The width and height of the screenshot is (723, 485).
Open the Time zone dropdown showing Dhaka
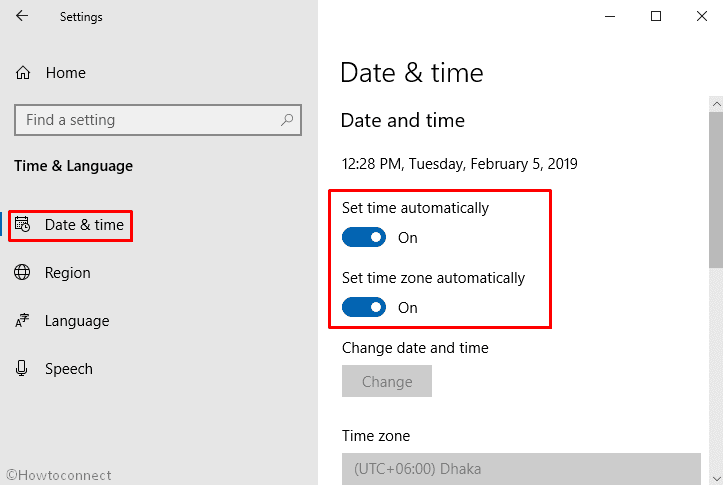point(521,468)
